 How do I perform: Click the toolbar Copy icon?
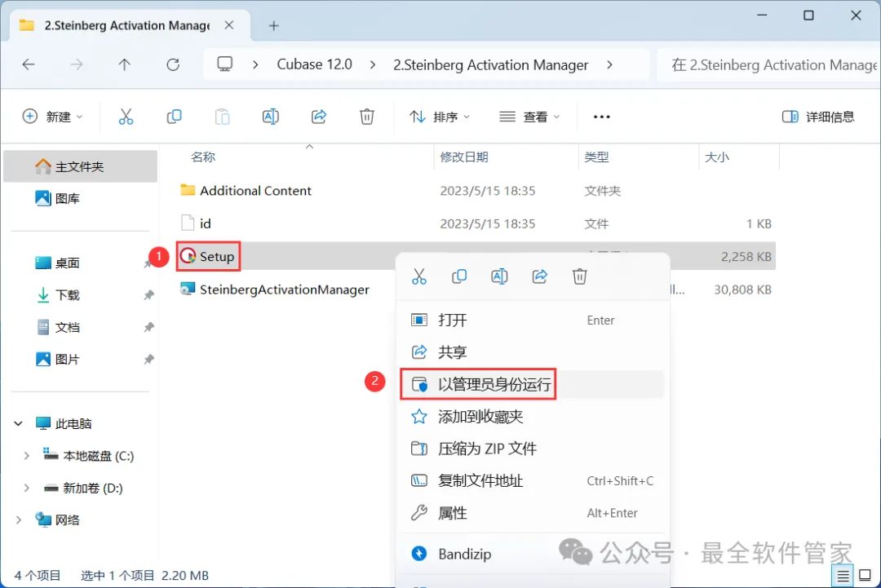coord(175,117)
